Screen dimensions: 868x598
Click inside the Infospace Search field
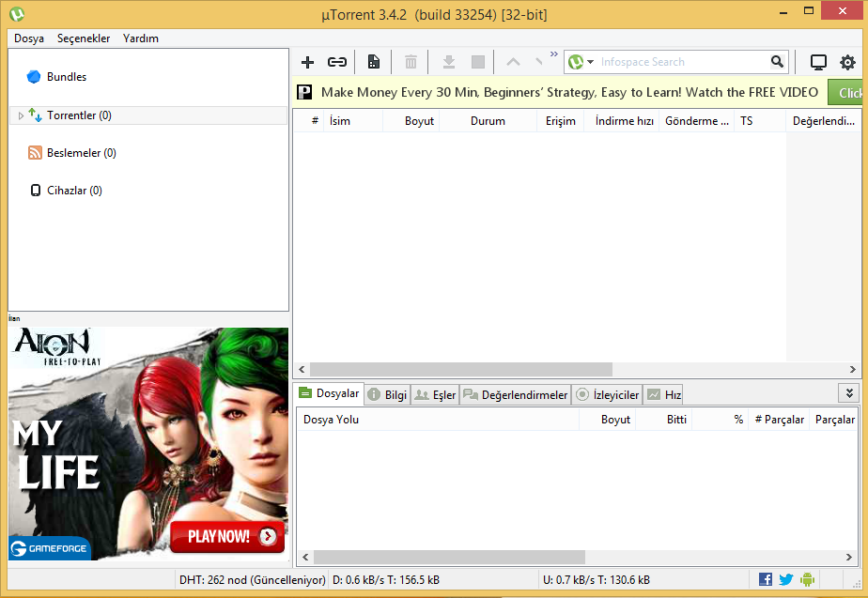681,62
